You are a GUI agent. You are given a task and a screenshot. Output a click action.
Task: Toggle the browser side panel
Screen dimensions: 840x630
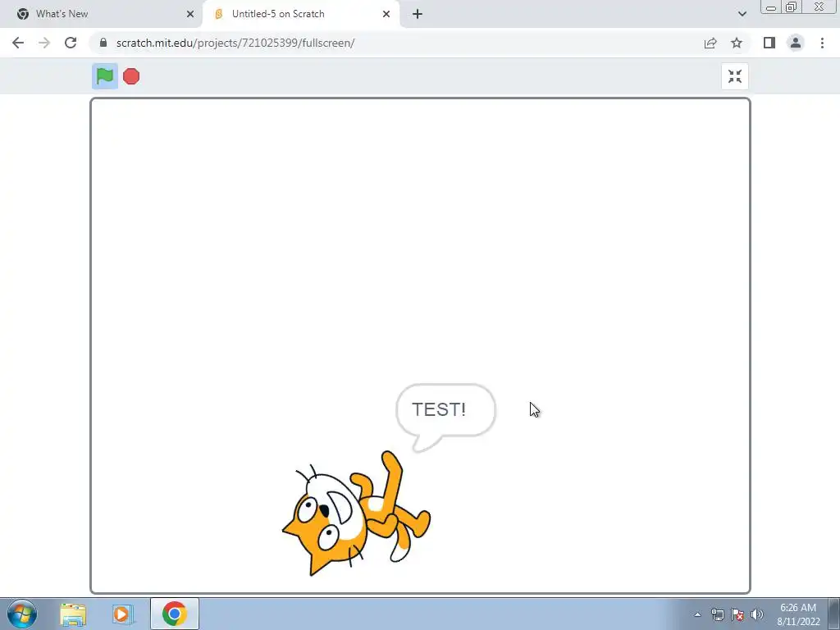[x=769, y=43]
